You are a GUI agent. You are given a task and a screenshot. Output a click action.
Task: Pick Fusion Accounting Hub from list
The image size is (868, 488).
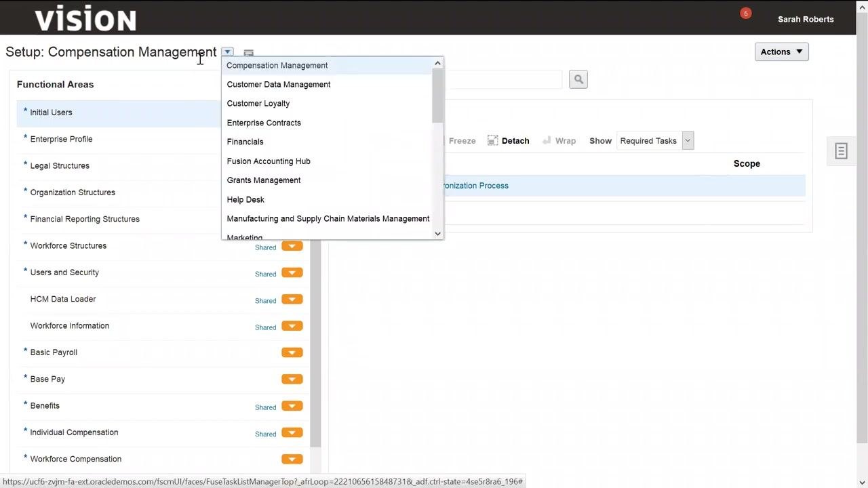[x=327, y=161]
